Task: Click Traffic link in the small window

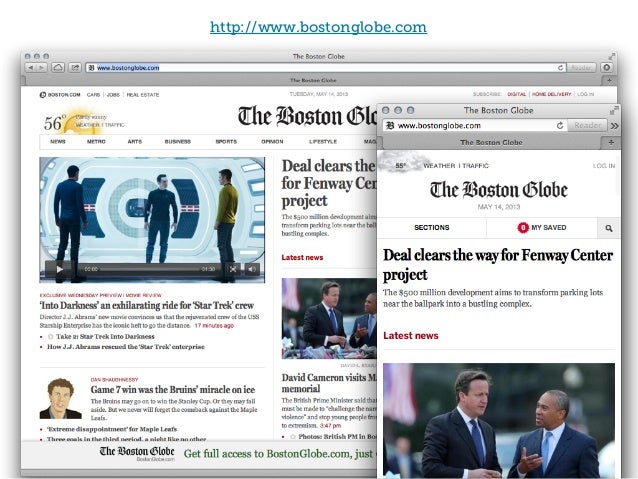Action: pyautogui.click(x=475, y=166)
